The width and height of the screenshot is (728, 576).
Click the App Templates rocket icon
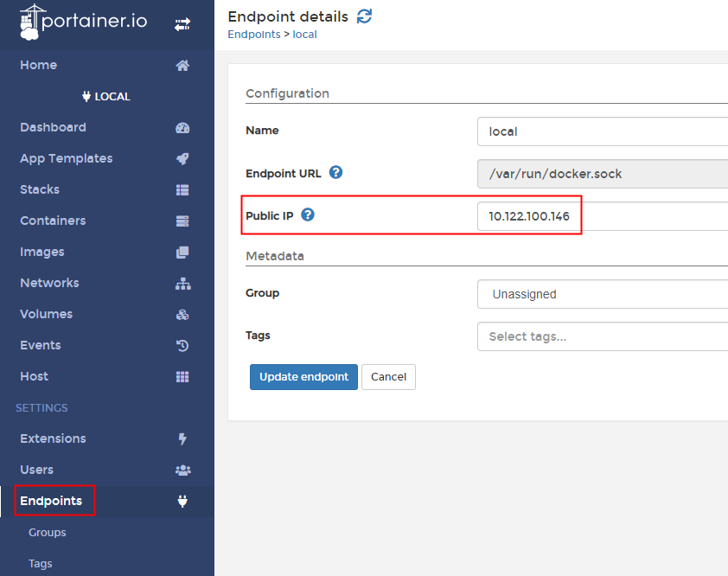point(182,158)
